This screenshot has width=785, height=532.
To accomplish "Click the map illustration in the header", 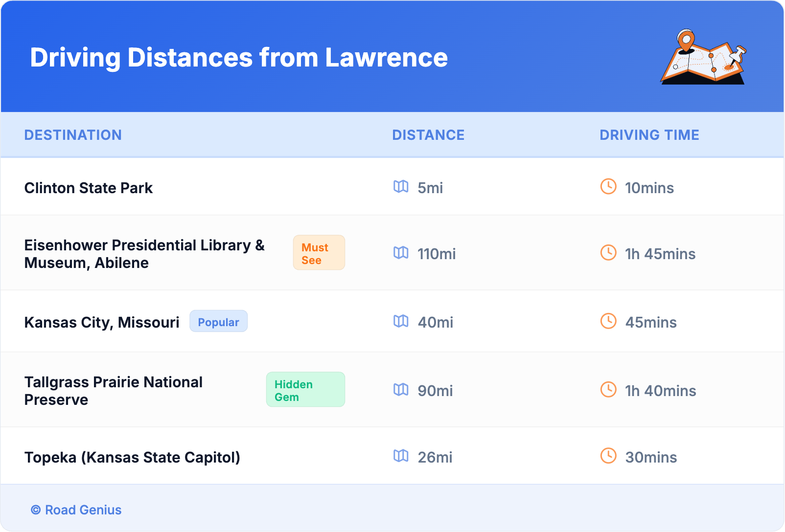I will pyautogui.click(x=703, y=57).
